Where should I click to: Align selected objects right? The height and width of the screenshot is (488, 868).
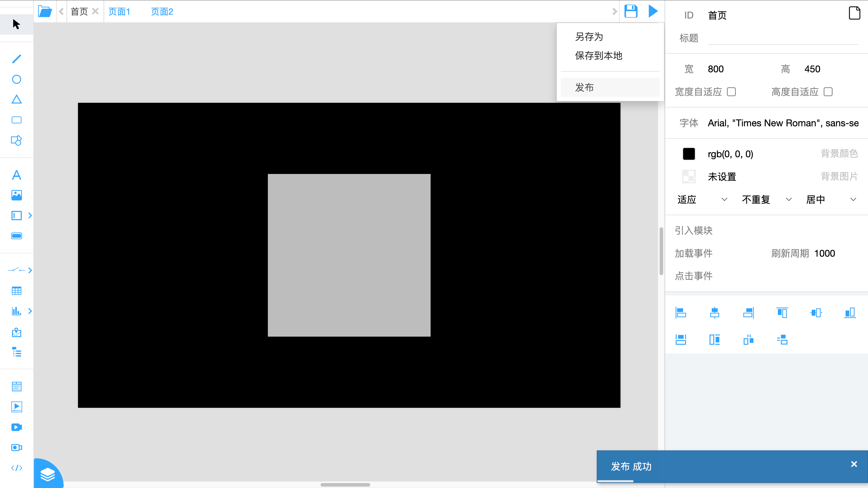coord(748,312)
